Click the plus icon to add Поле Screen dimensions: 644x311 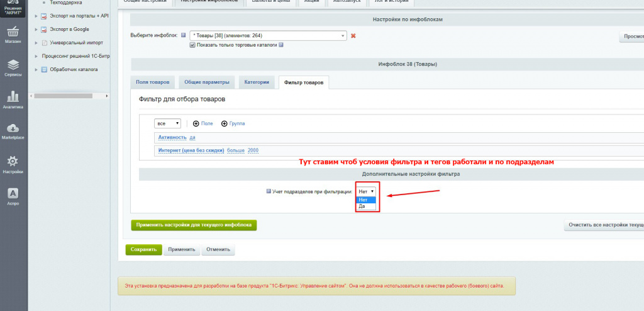(x=196, y=123)
